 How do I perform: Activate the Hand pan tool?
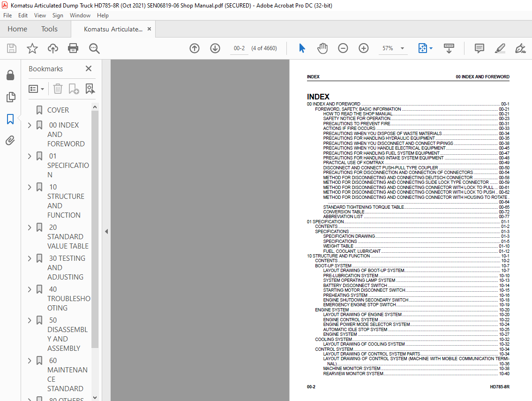pos(322,48)
